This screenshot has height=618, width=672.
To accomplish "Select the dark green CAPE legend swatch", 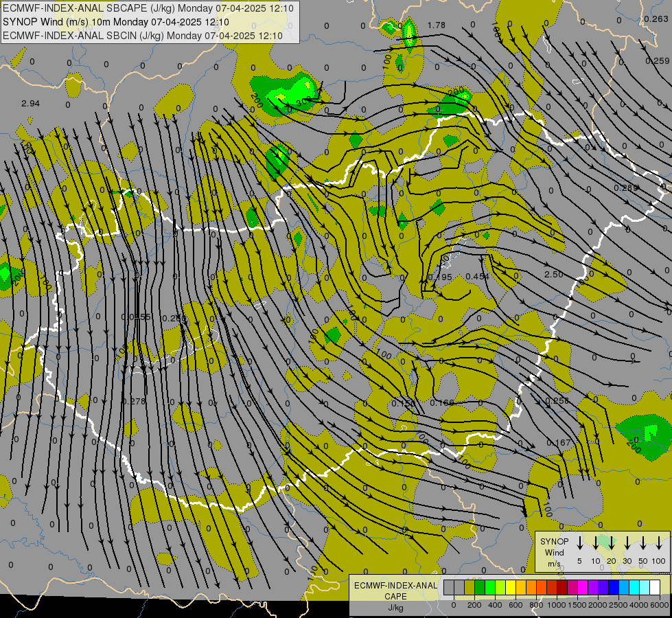I will (480, 587).
